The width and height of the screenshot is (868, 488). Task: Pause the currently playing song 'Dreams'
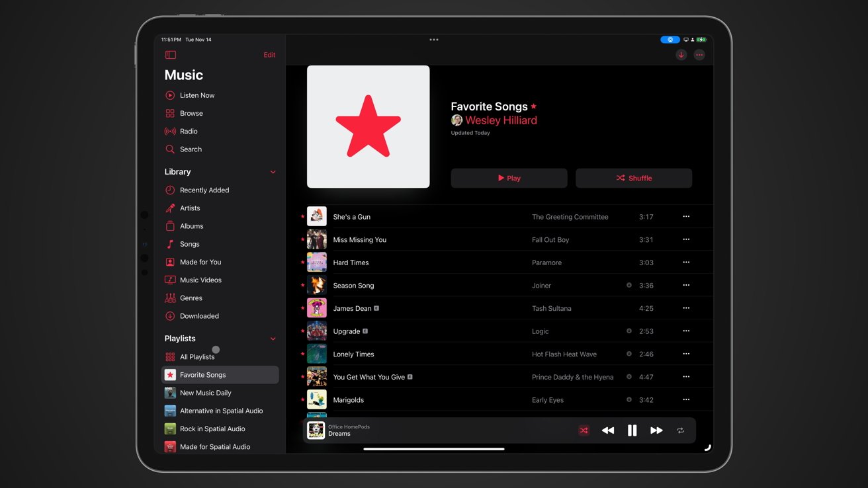(x=632, y=430)
